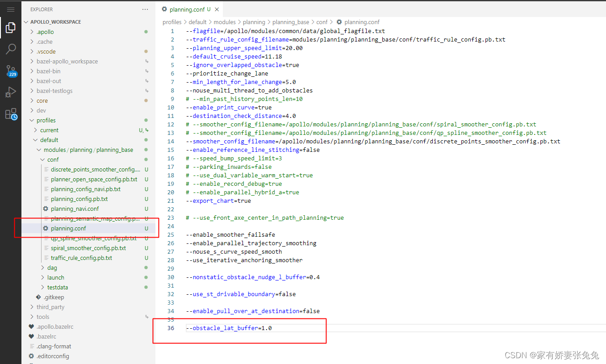Open the Explorer view in activity bar
606x364 pixels.
click(11, 28)
